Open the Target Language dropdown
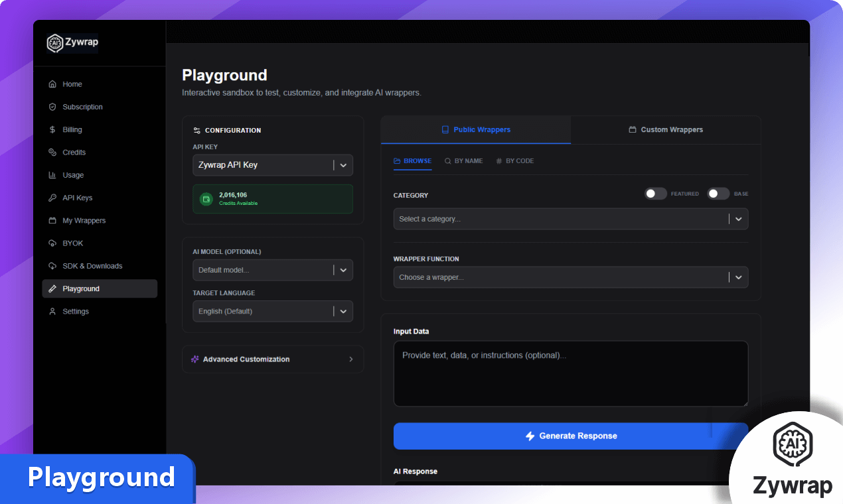The image size is (843, 504). (x=273, y=311)
